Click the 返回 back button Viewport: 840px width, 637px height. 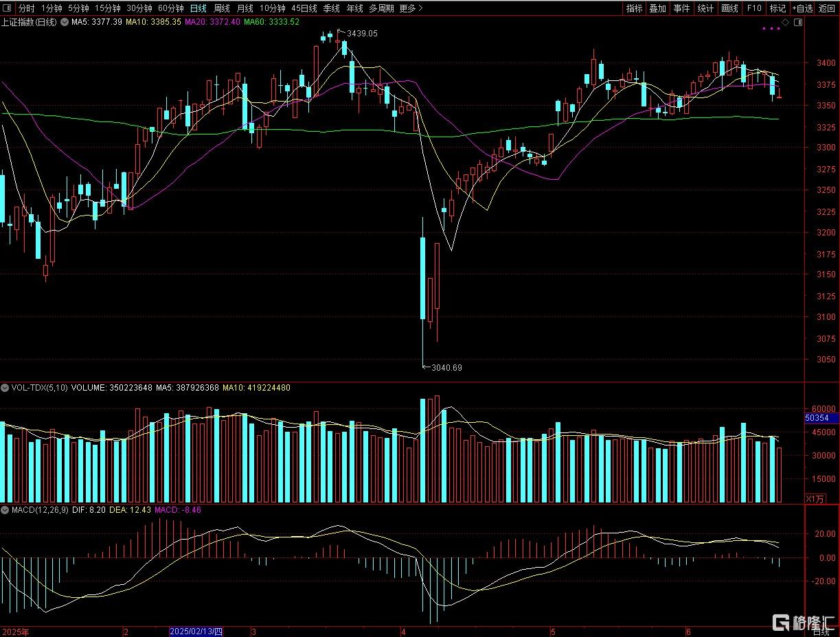tap(827, 8)
